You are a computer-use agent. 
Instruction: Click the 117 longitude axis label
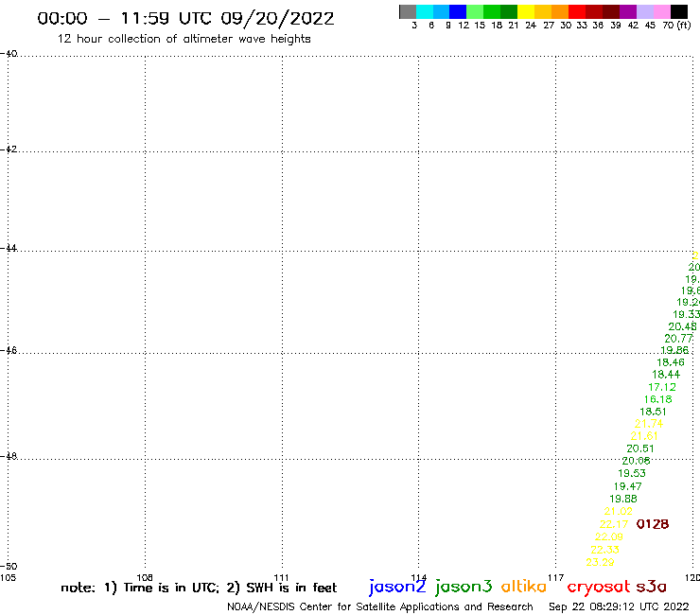tap(556, 577)
